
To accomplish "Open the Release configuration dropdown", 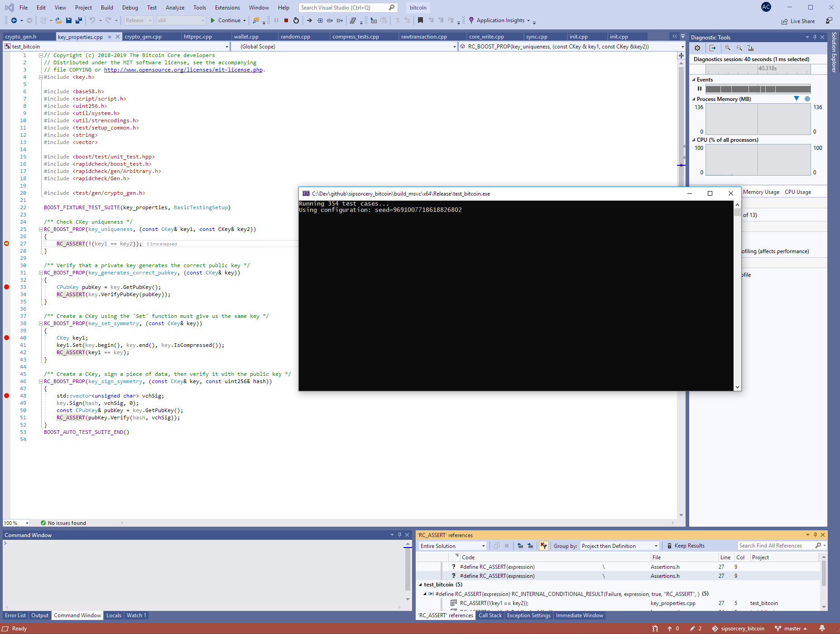I will [139, 20].
